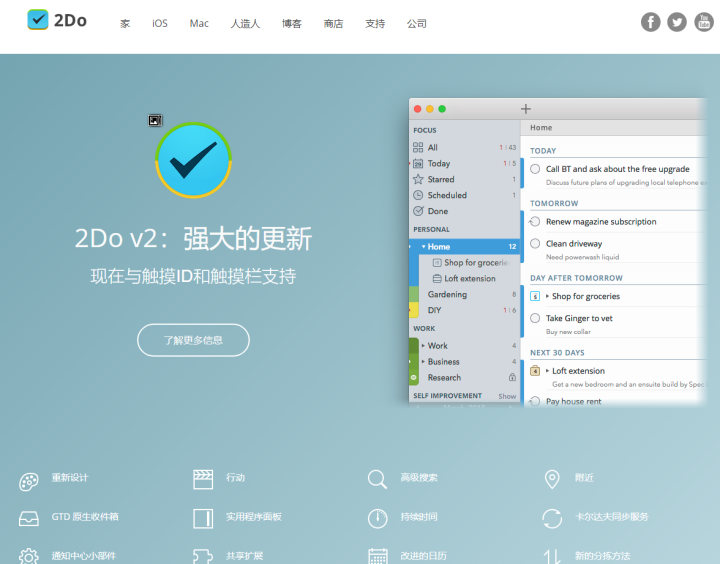
Task: Select the Today calendar icon
Action: [418, 164]
